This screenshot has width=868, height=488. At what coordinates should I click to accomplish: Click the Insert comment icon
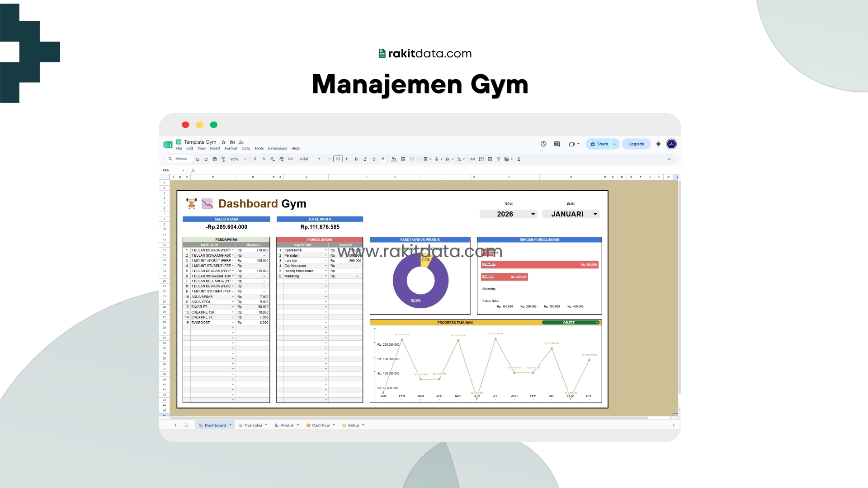pyautogui.click(x=481, y=159)
